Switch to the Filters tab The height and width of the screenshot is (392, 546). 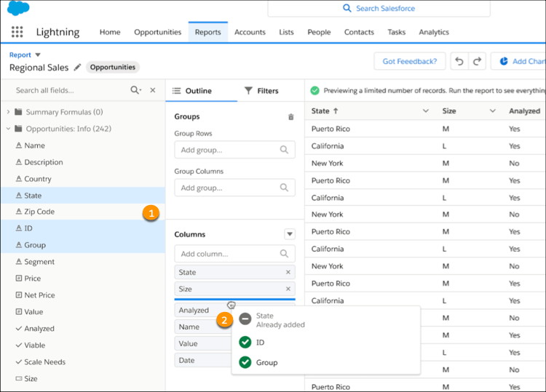tap(261, 91)
